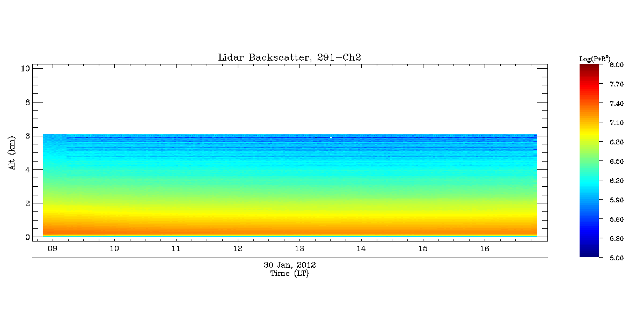Click the time tick label '14'
Image resolution: width=644 pixels, height=322 pixels.
[x=361, y=249]
